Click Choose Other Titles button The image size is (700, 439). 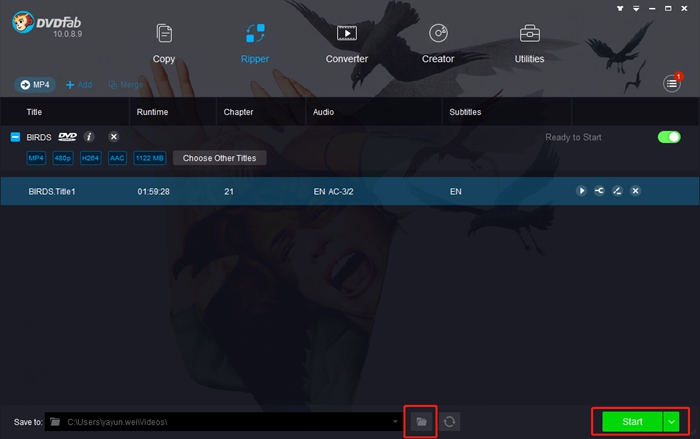(x=219, y=158)
